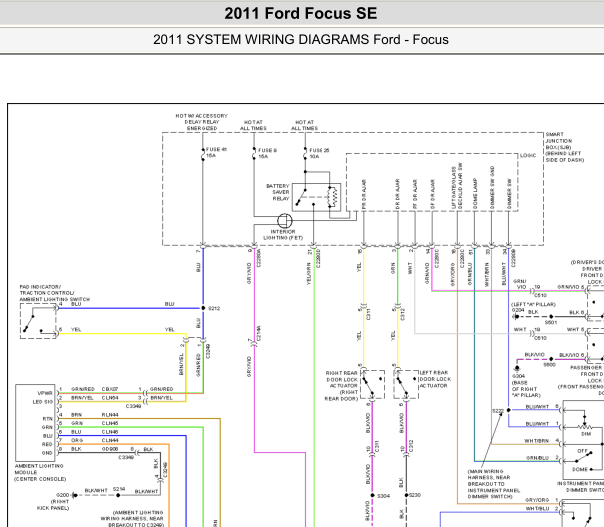604x527 pixels.
Task: Click the "C2280A" connector label
Action: click(x=259, y=258)
